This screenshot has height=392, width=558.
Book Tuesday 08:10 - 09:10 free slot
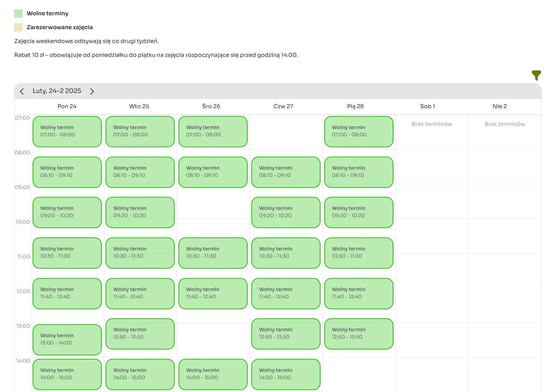[x=140, y=172]
